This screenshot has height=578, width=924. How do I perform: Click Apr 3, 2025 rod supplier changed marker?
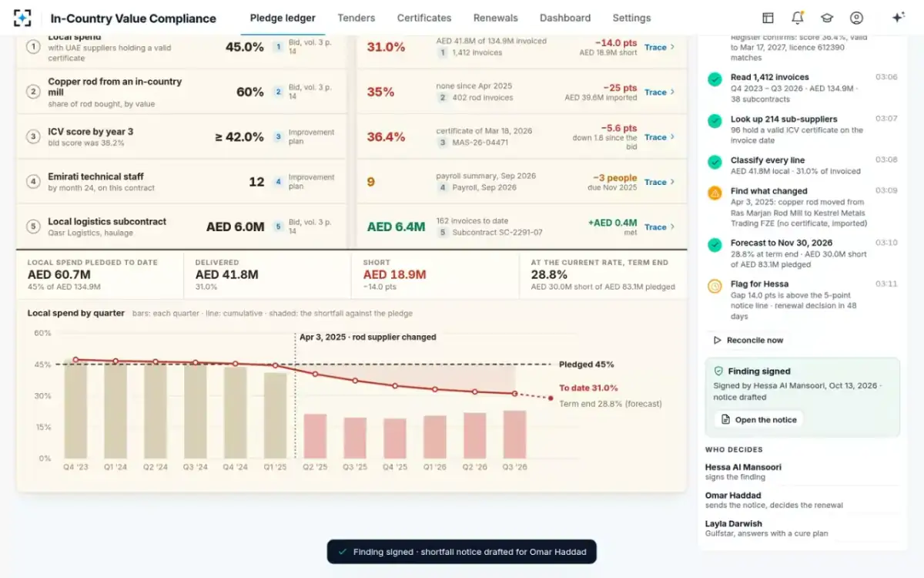[367, 337]
